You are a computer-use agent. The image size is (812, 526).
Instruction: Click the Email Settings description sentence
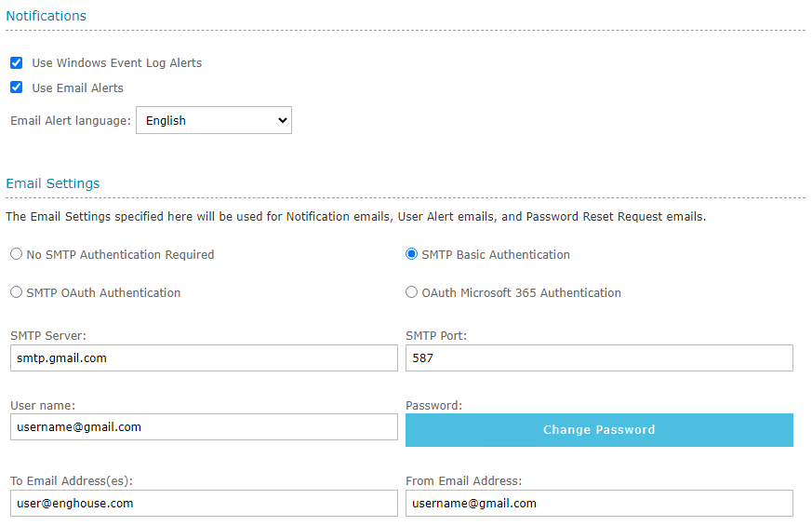click(355, 217)
